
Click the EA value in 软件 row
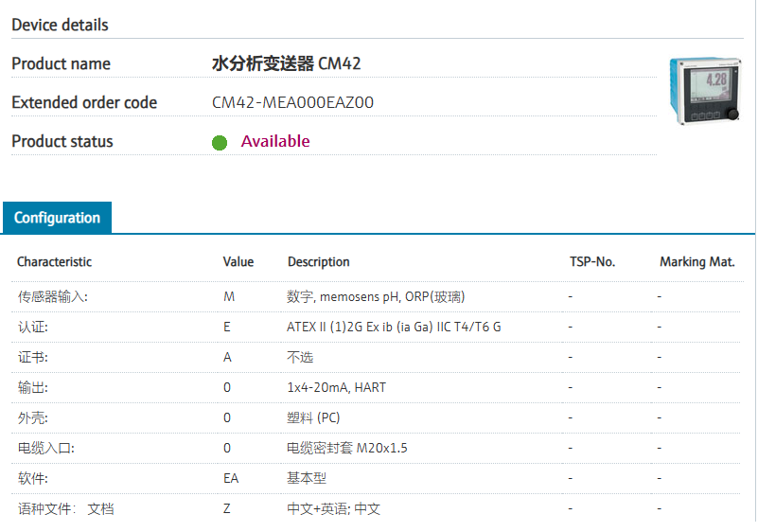click(231, 478)
